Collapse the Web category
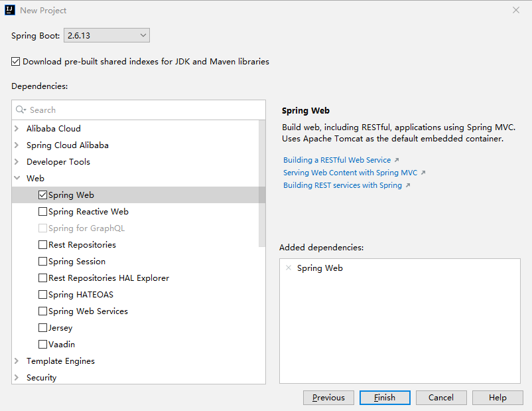532x411 pixels. [17, 179]
